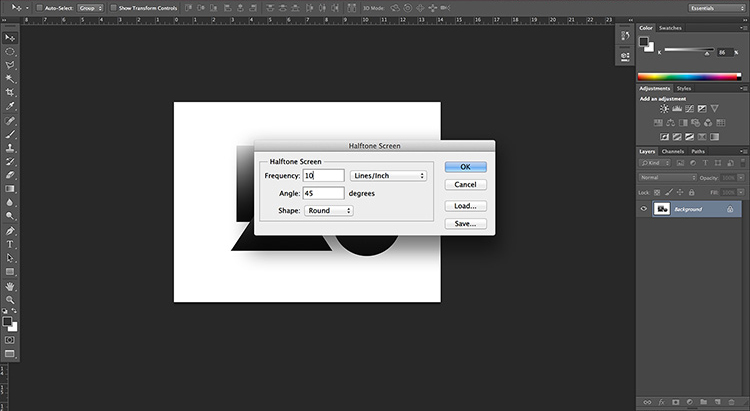This screenshot has width=750, height=411.
Task: Open the Shape Round dropdown
Action: click(329, 211)
